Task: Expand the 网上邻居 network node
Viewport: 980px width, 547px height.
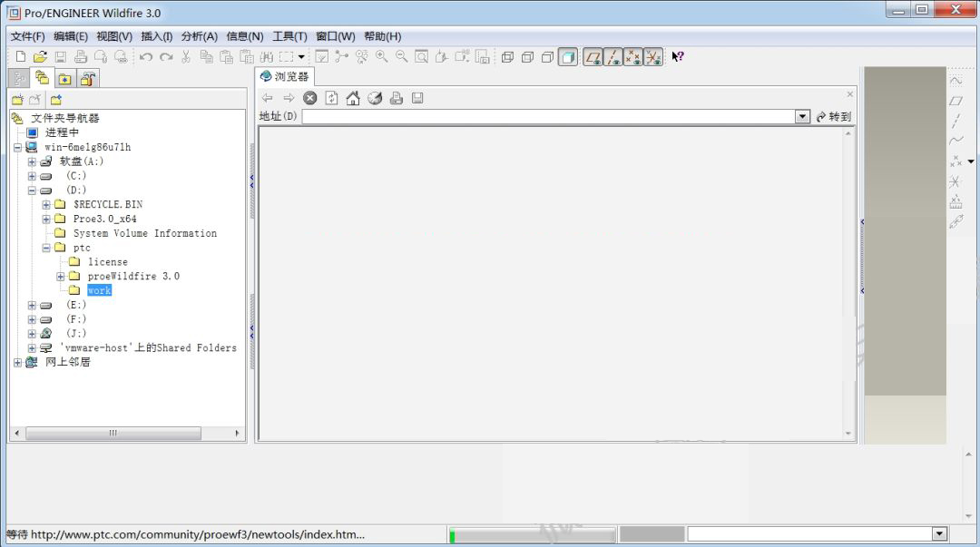Action: coord(17,363)
